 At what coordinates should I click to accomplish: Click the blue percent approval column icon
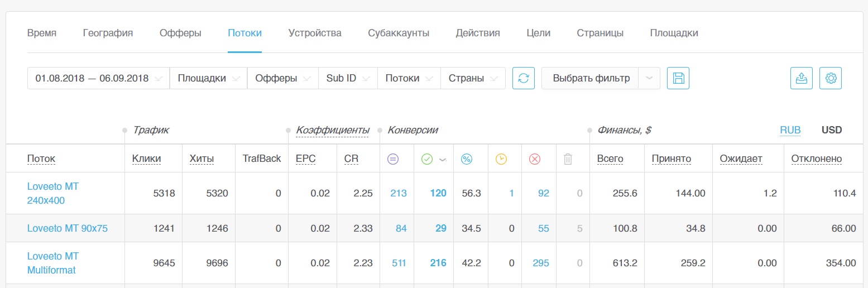coord(466,159)
